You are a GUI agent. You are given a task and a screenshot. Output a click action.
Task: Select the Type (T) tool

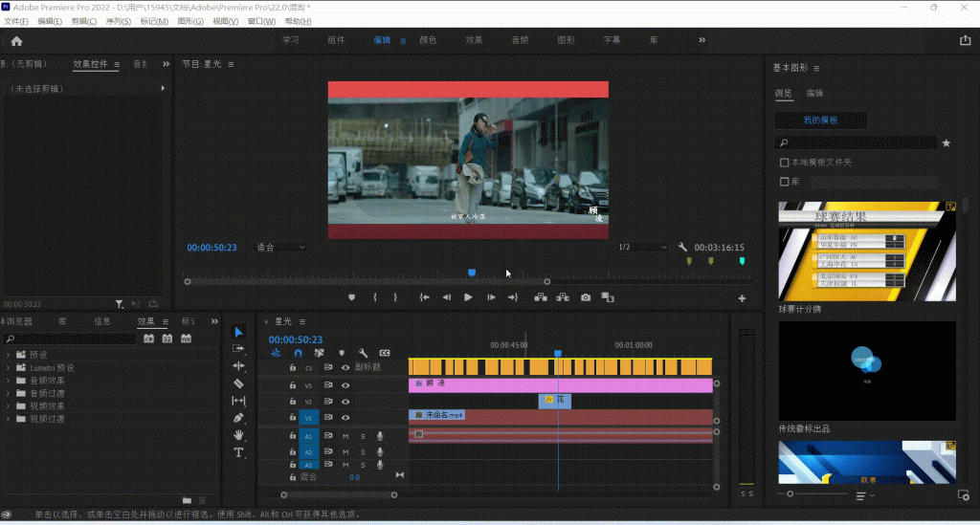click(x=238, y=452)
